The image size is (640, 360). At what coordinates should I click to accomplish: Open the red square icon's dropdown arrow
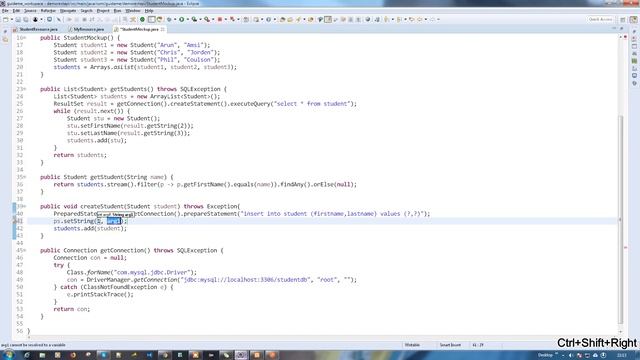coord(225,19)
